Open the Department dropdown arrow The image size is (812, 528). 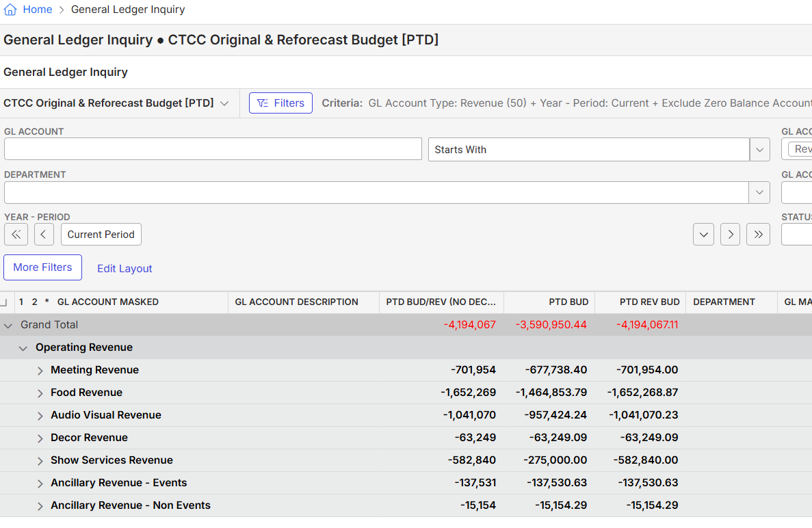tap(759, 193)
